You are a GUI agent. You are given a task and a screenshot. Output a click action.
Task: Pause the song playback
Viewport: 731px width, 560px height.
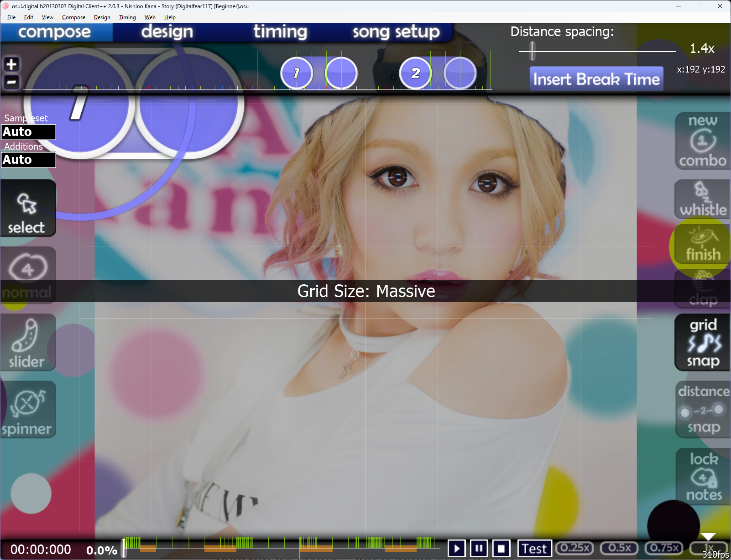(x=479, y=548)
